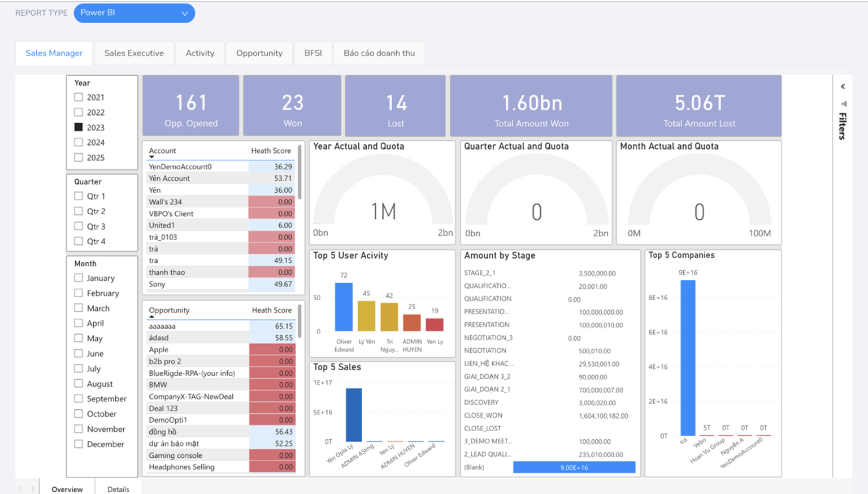Enable the September month filter
The image size is (868, 494).
click(x=79, y=398)
